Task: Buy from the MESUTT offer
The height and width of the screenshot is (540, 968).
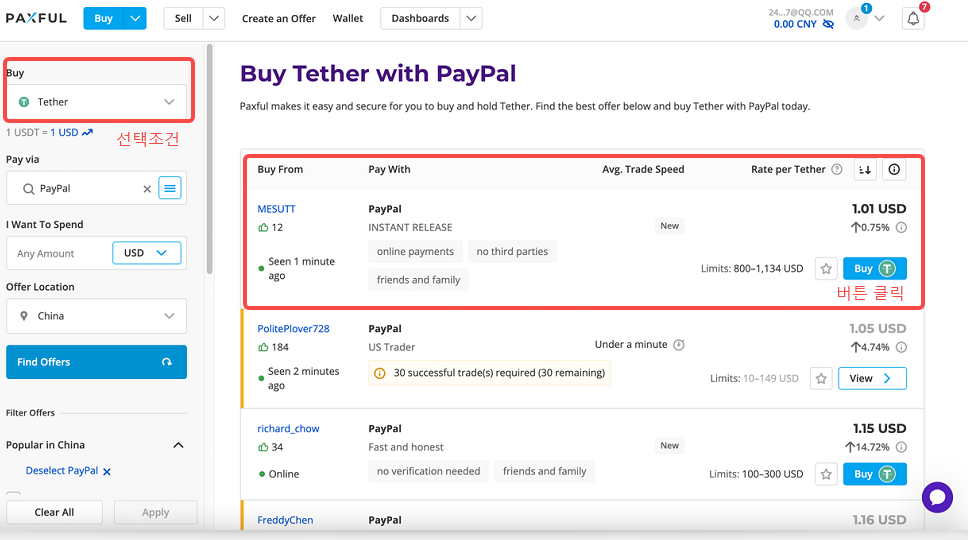Action: coord(875,268)
